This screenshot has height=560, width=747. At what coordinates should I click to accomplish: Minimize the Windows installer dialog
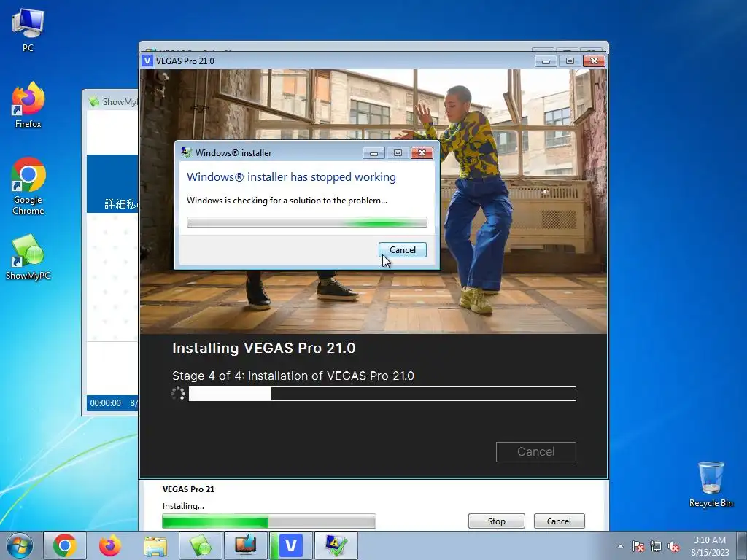(x=374, y=153)
